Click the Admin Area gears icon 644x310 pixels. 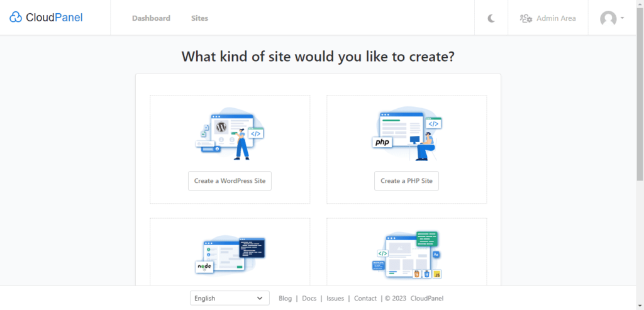click(x=526, y=18)
